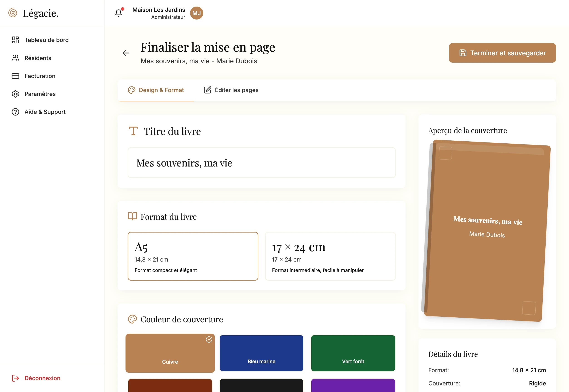
Task: Go back using the left arrow
Action: pyautogui.click(x=126, y=53)
